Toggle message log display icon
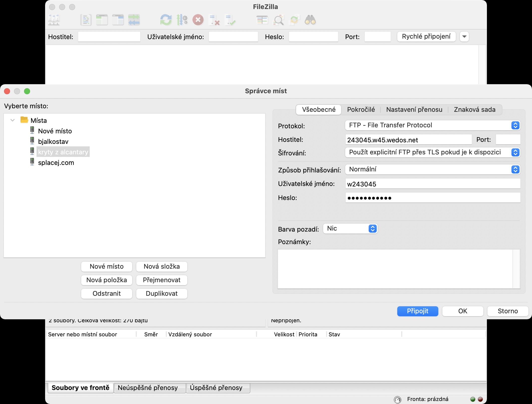 (x=86, y=20)
